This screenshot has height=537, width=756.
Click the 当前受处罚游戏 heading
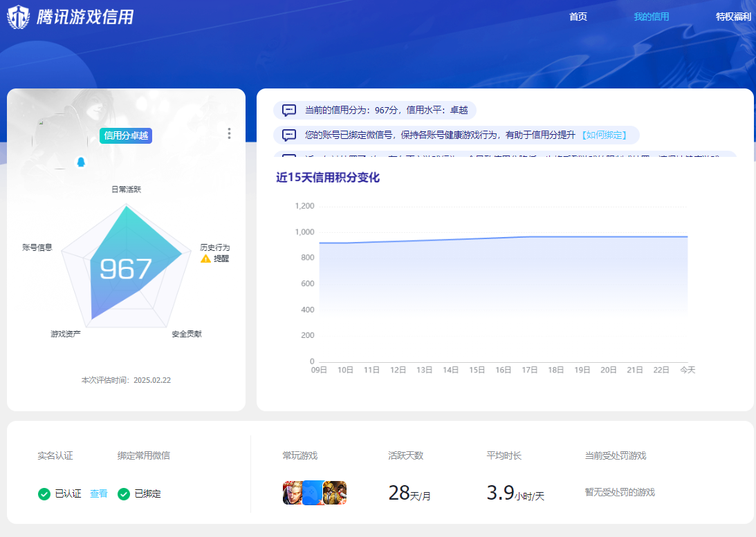tap(615, 455)
